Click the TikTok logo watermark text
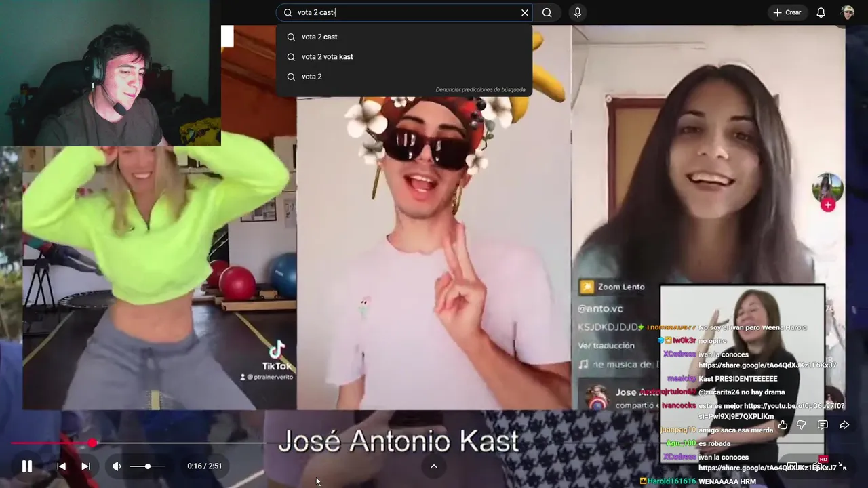868x488 pixels. [x=277, y=366]
